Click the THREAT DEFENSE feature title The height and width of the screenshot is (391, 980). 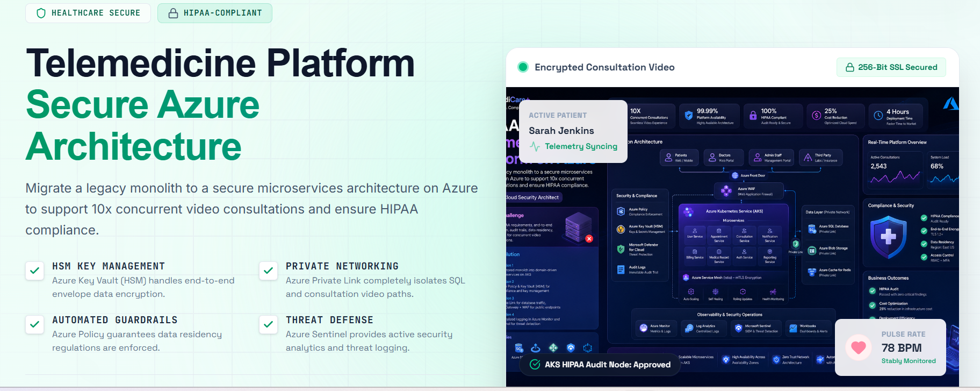329,320
